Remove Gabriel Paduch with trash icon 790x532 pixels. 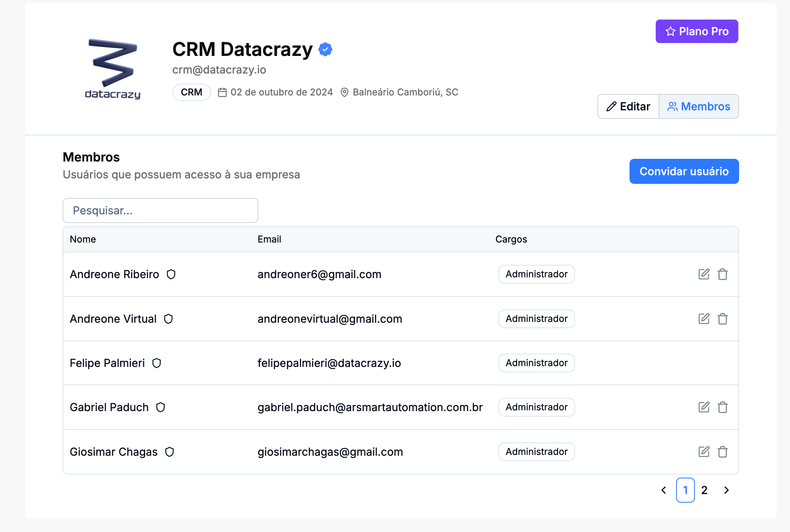pos(722,407)
